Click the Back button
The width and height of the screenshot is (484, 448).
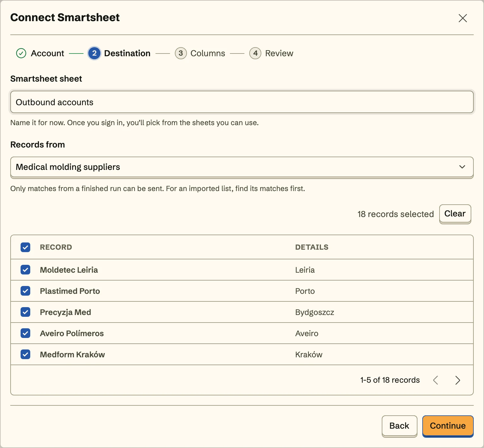click(x=399, y=426)
